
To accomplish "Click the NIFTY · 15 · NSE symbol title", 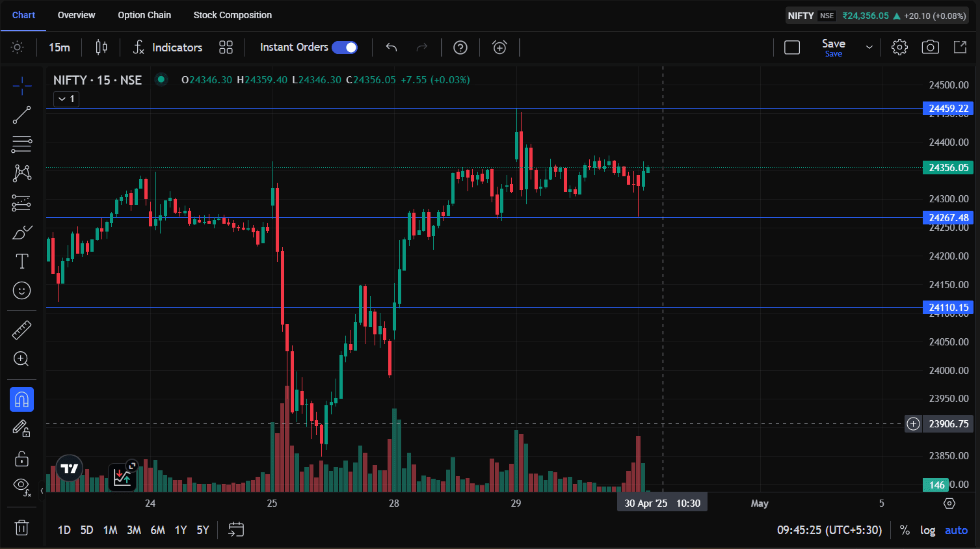I will (x=98, y=80).
